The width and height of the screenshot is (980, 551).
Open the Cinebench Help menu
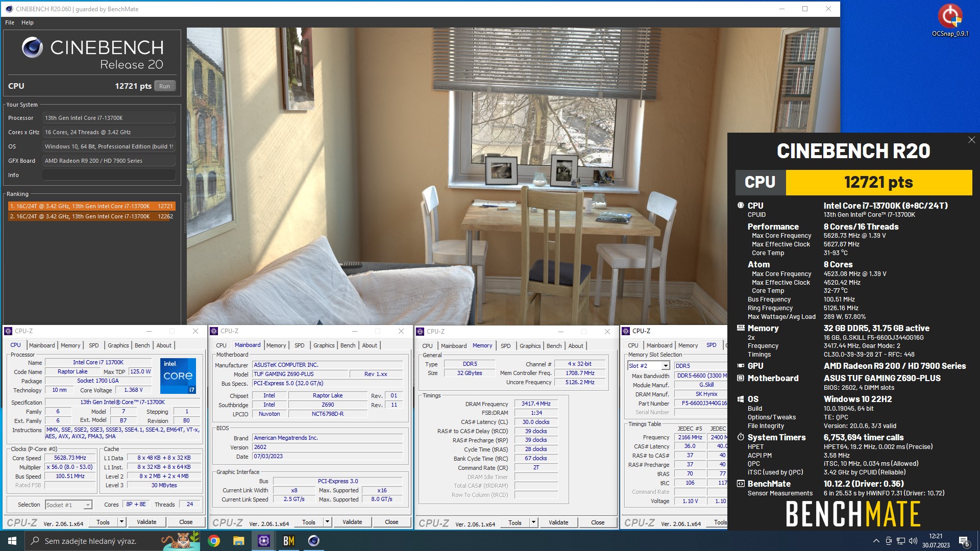(x=28, y=22)
